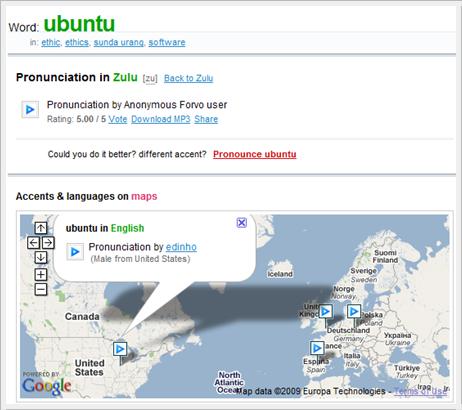The width and height of the screenshot is (462, 410).
Task: Pan the map left with the arrow
Action: point(33,243)
